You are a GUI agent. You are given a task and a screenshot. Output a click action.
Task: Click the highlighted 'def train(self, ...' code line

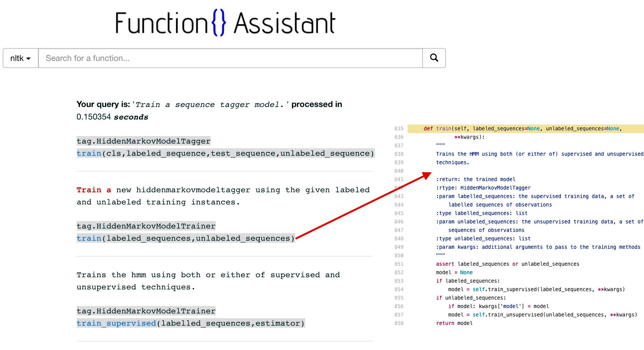pos(526,129)
